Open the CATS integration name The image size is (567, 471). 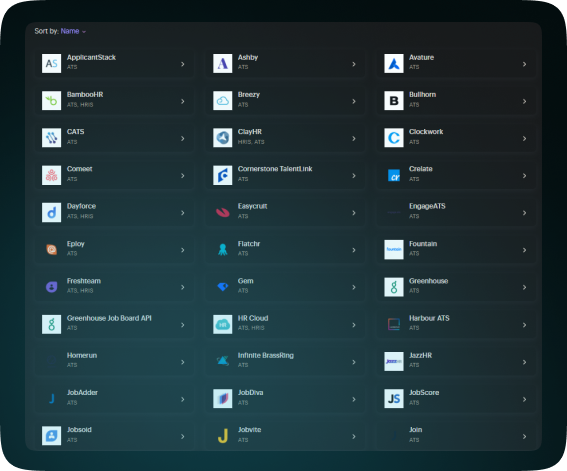click(76, 132)
